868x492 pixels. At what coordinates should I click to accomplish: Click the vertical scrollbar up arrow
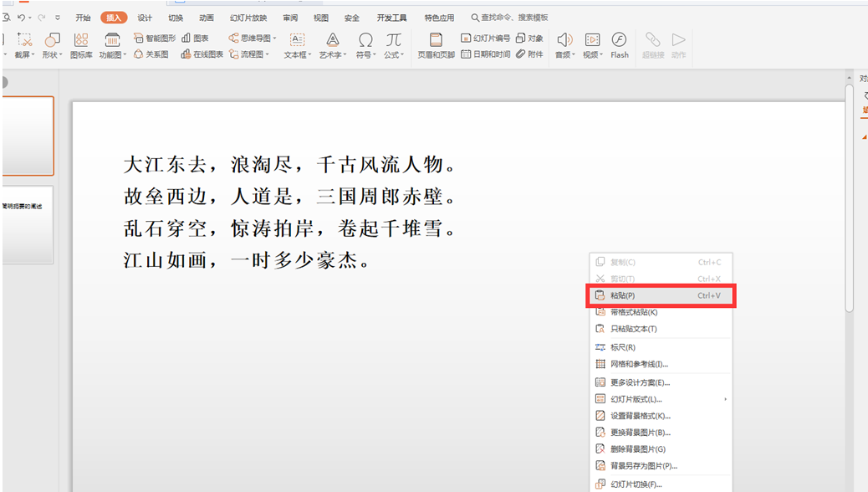click(850, 78)
